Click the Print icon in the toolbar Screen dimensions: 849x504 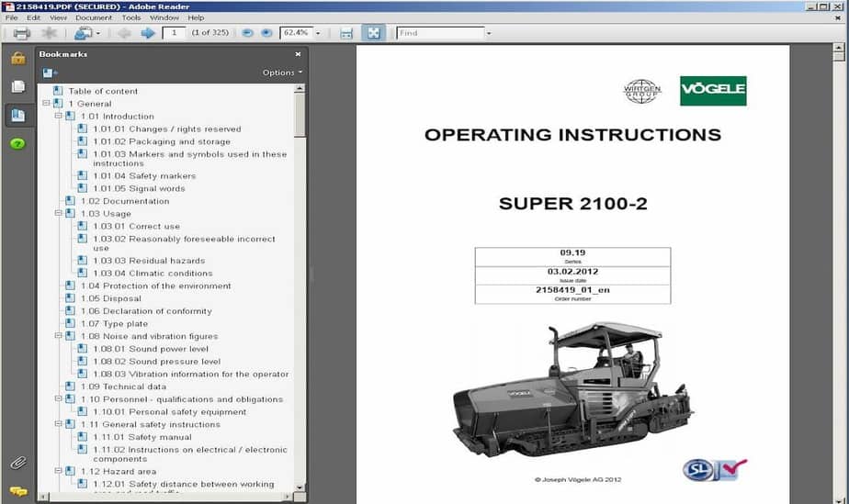(x=21, y=33)
